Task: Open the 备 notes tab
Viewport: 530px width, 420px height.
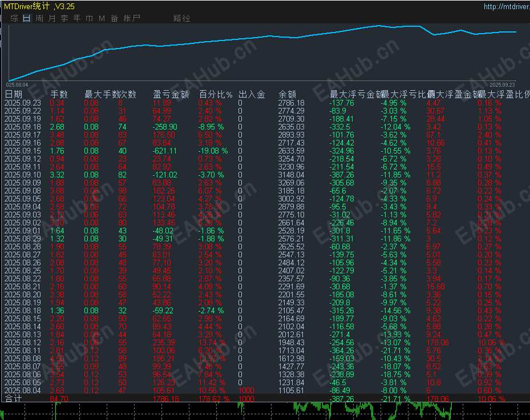Action: pyautogui.click(x=114, y=18)
